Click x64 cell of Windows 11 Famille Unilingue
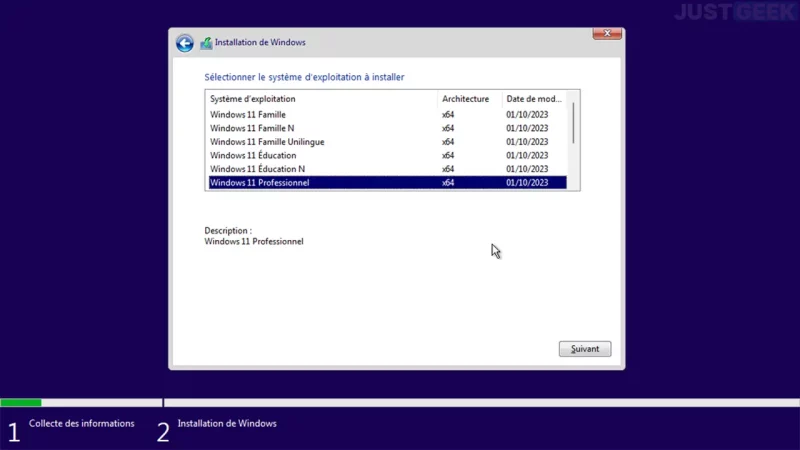 click(448, 142)
